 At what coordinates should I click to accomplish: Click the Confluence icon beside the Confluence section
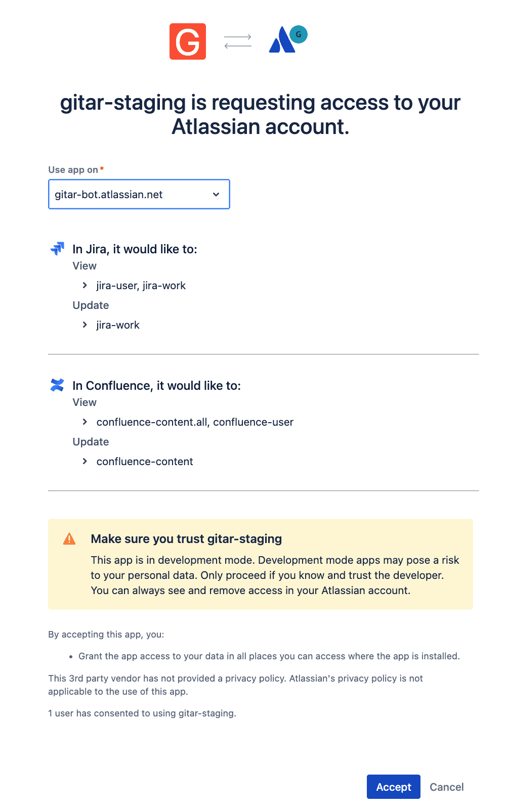[x=57, y=385]
